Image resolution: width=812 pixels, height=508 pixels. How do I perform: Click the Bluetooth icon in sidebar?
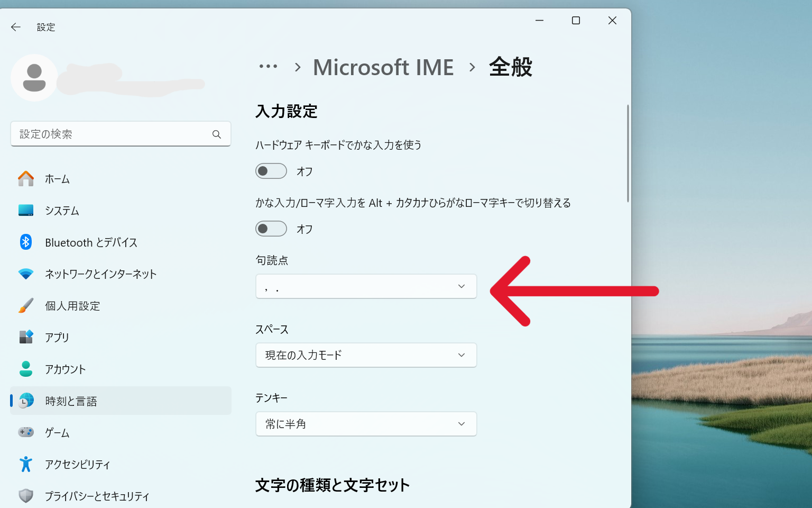pyautogui.click(x=26, y=242)
